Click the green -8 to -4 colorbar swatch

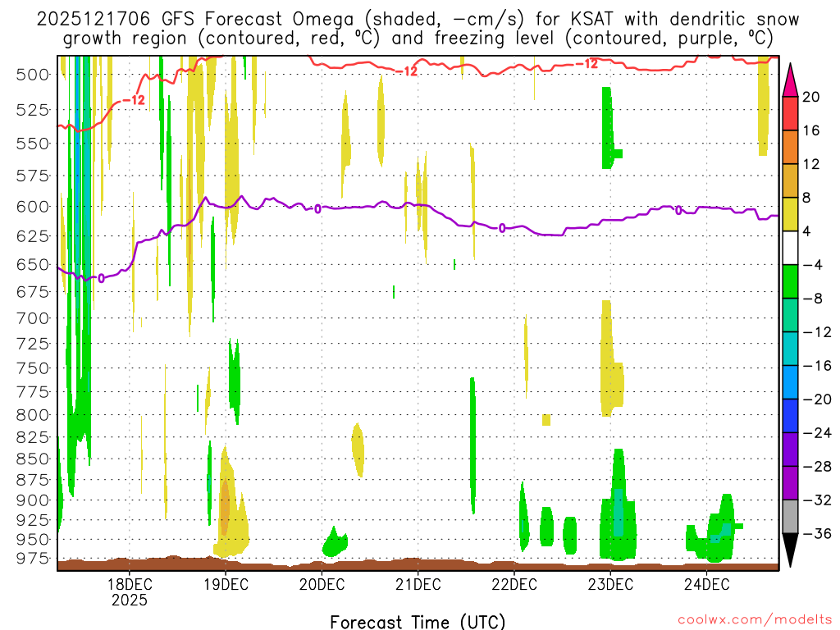[790, 282]
